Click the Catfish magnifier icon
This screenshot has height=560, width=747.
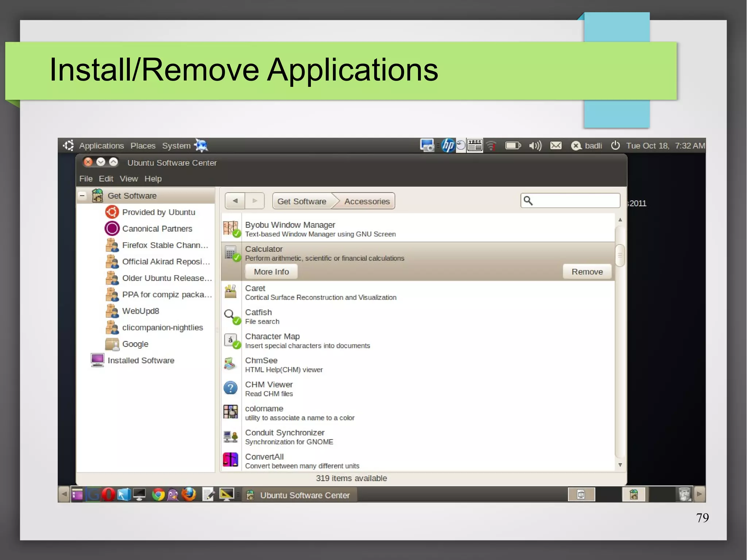[232, 316]
